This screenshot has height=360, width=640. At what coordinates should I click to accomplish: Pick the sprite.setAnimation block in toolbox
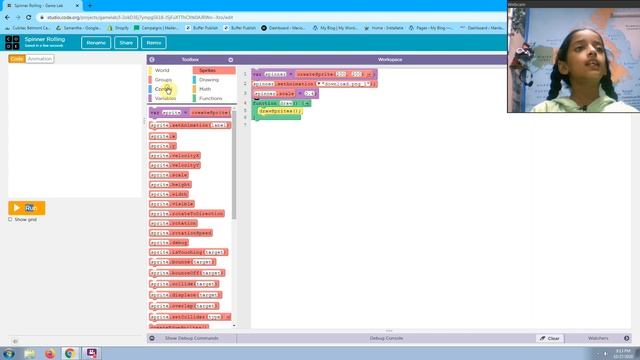pos(190,125)
